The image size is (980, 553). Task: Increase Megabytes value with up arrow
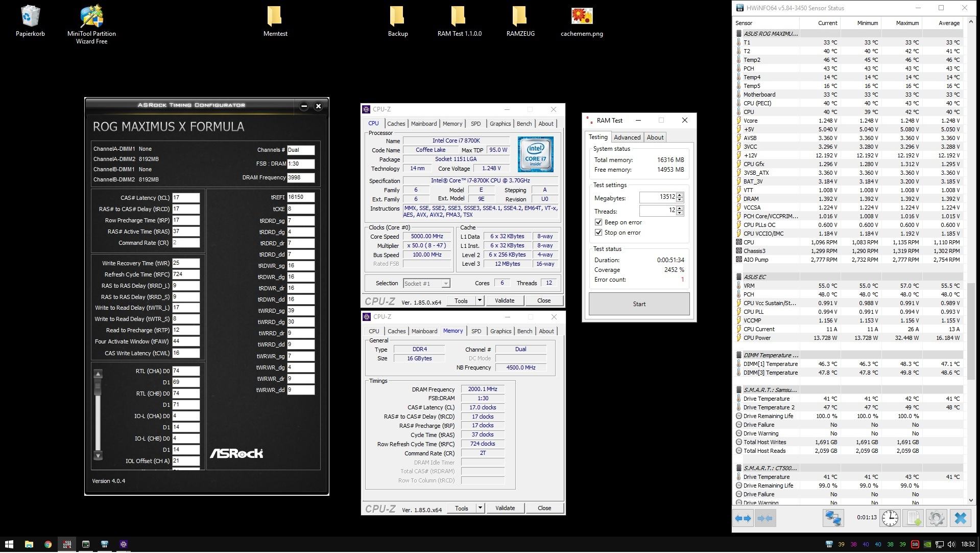click(680, 195)
